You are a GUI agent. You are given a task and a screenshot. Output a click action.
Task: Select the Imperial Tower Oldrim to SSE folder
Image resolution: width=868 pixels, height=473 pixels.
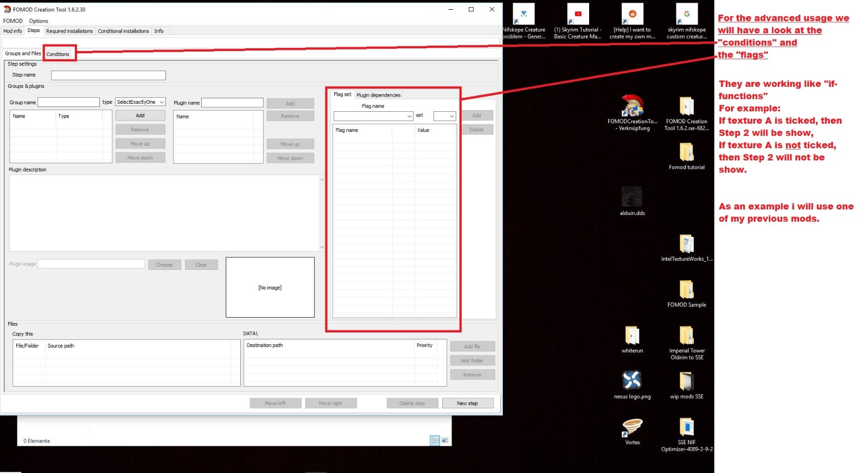coord(686,336)
